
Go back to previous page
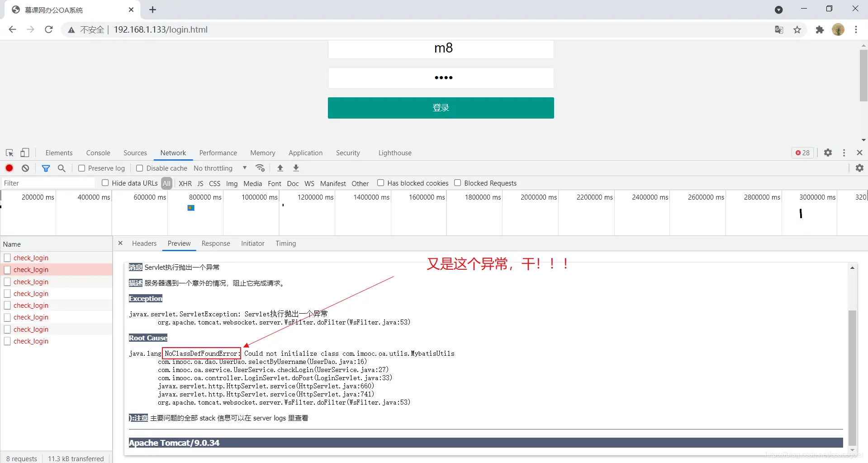click(13, 29)
